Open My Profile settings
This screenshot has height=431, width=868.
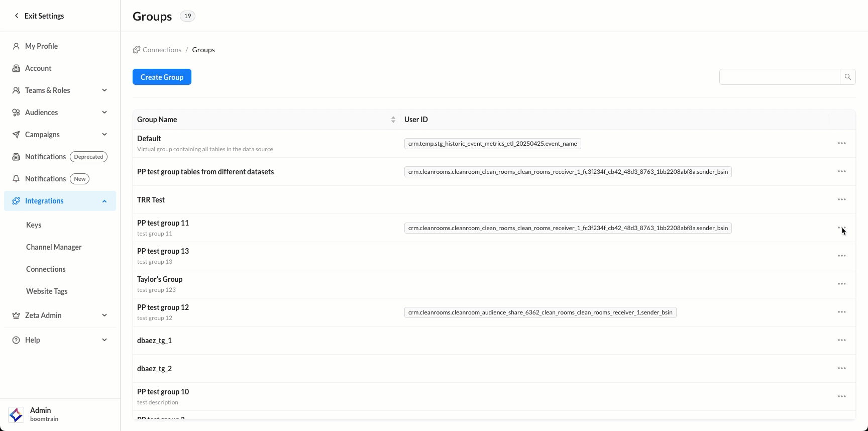click(41, 46)
